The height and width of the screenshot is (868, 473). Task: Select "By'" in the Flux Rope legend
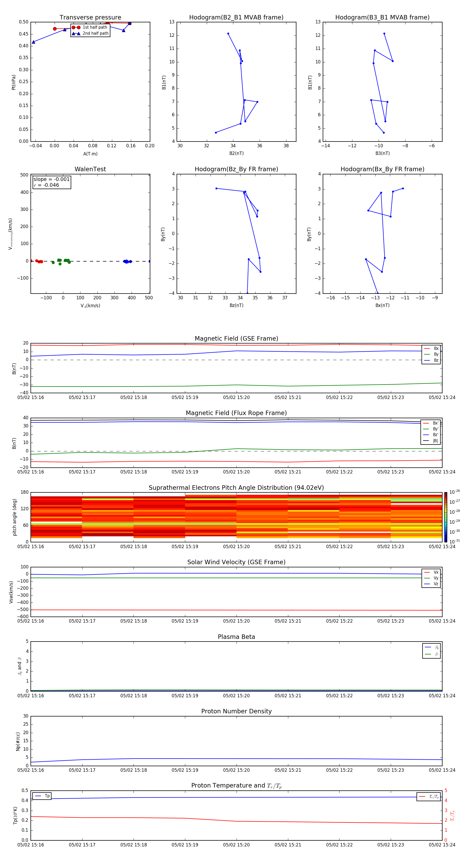click(431, 429)
